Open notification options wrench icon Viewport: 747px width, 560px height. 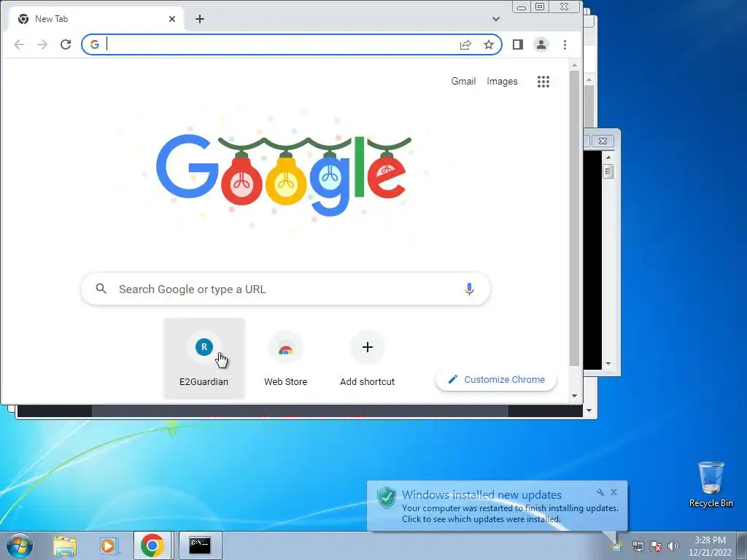(600, 492)
